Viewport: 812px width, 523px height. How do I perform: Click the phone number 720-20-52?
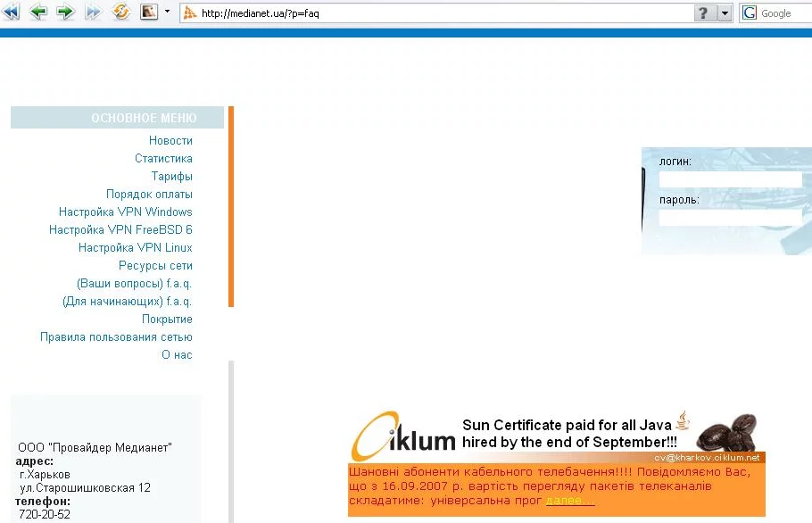pyautogui.click(x=44, y=514)
